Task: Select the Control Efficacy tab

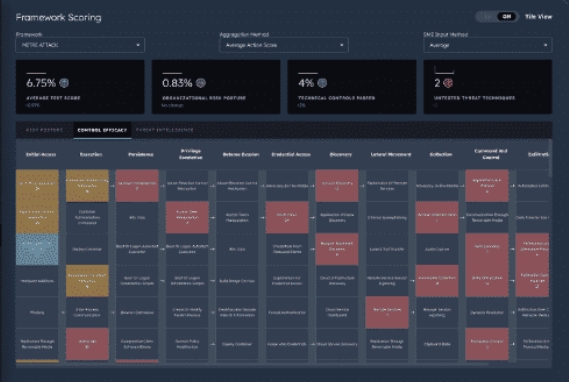Action: [102, 130]
